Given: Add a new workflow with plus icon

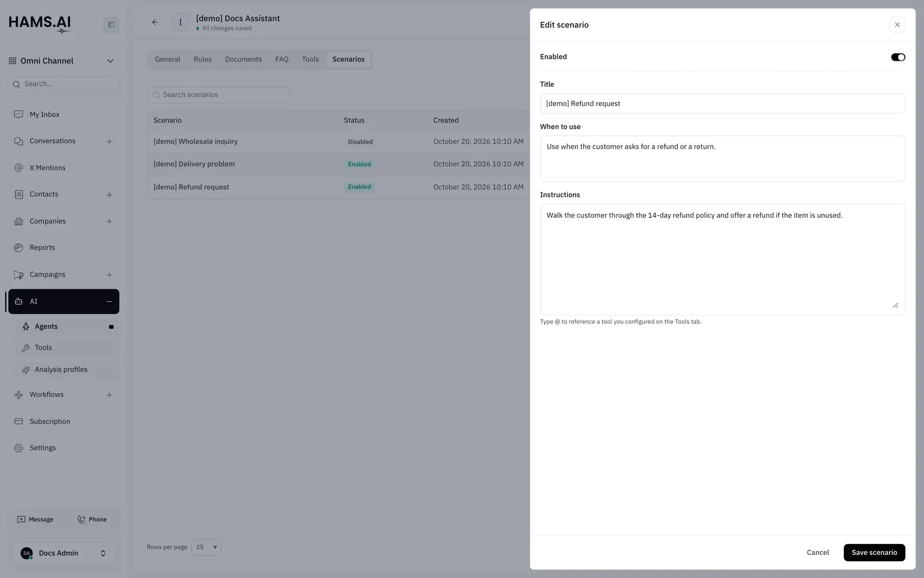Looking at the screenshot, I should 109,395.
